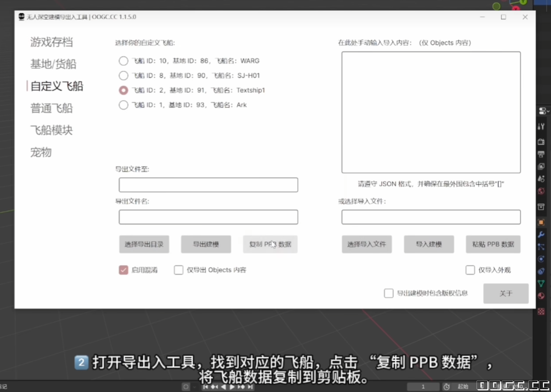Click the 导出文件至 path input field

pyautogui.click(x=208, y=185)
